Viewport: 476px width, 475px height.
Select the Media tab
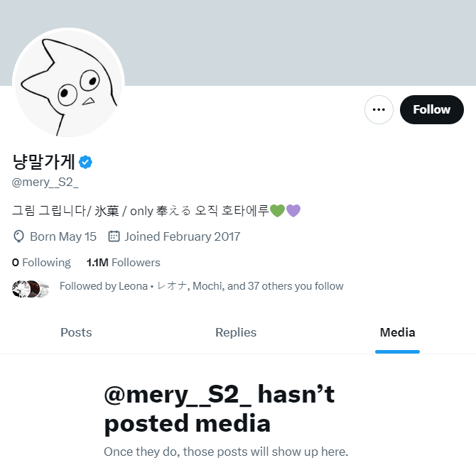pyautogui.click(x=397, y=332)
